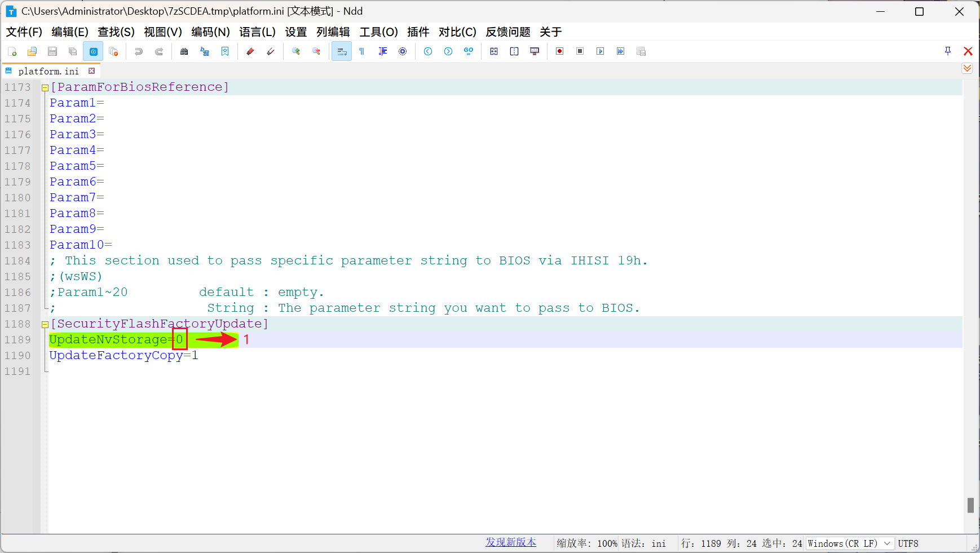Click the UTF8 encoding status entry
980x553 pixels.
[908, 543]
